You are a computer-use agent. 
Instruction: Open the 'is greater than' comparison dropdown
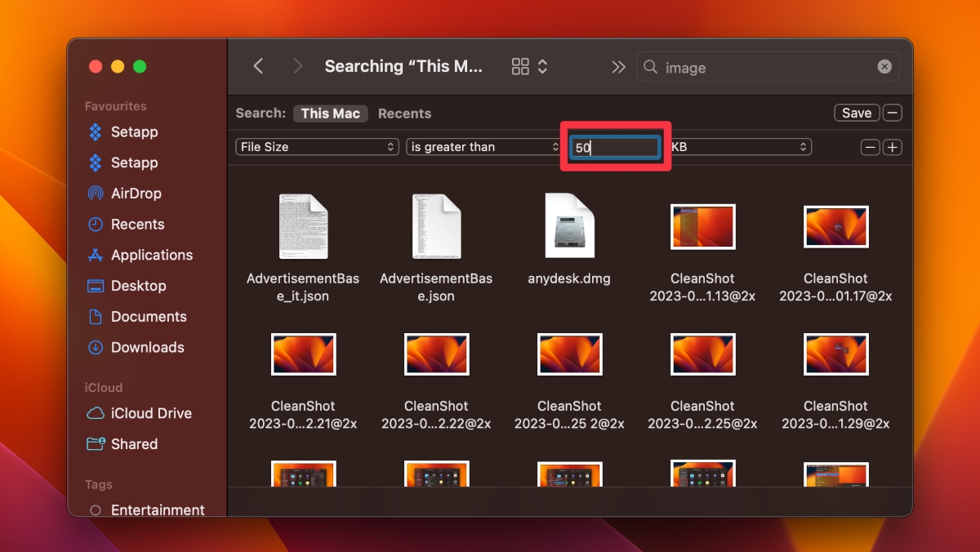pos(483,147)
